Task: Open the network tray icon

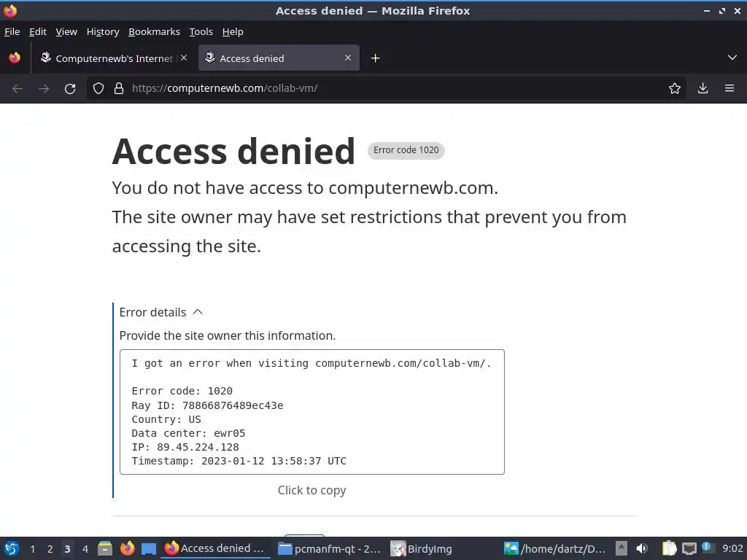Action: [689, 548]
